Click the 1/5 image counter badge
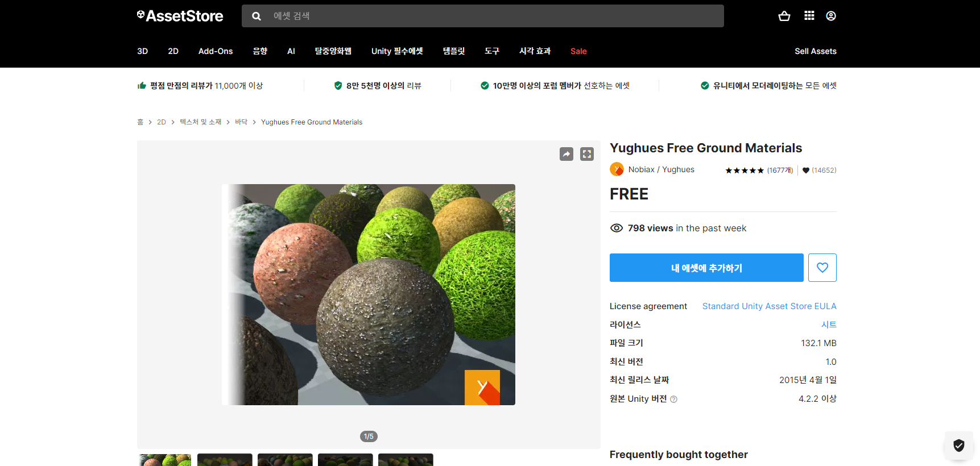Screen dimensions: 980x466 pyautogui.click(x=369, y=436)
